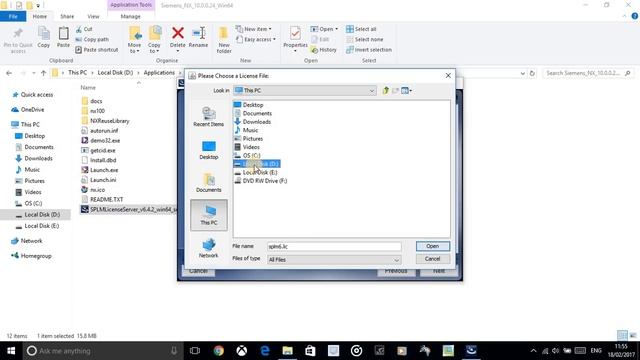
Task: Click the Explorer search box
Action: 587,73
